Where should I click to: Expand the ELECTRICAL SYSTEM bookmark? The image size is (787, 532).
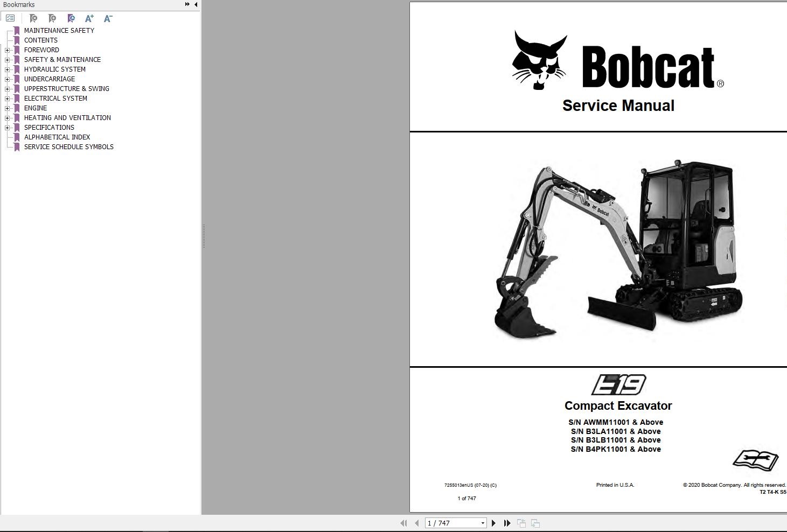tap(7, 99)
